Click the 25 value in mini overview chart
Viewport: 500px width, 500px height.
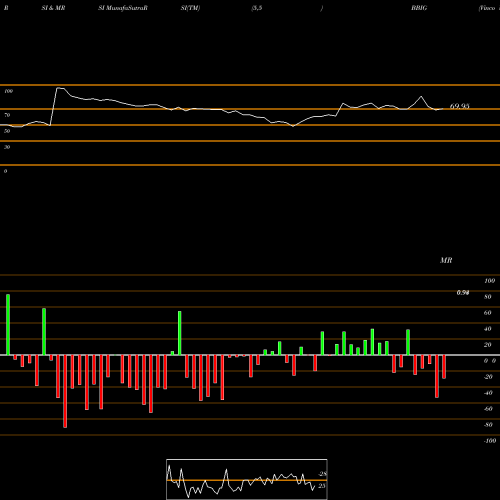pos(322,486)
